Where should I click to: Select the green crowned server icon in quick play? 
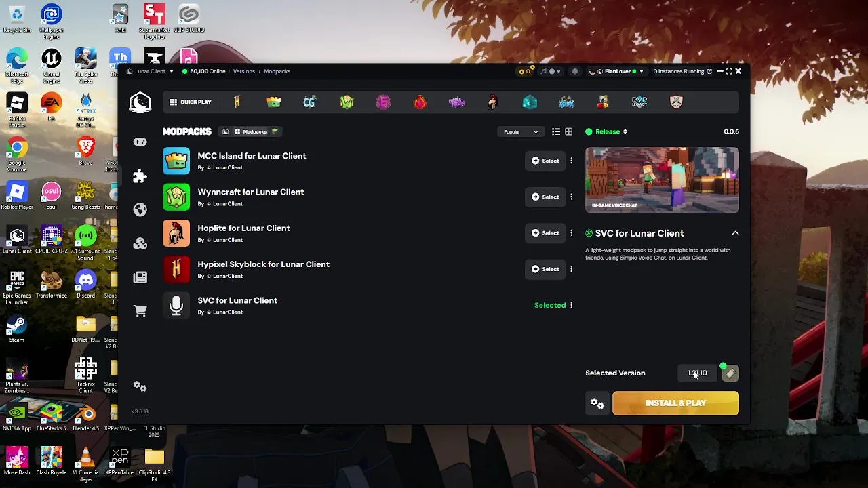[273, 102]
